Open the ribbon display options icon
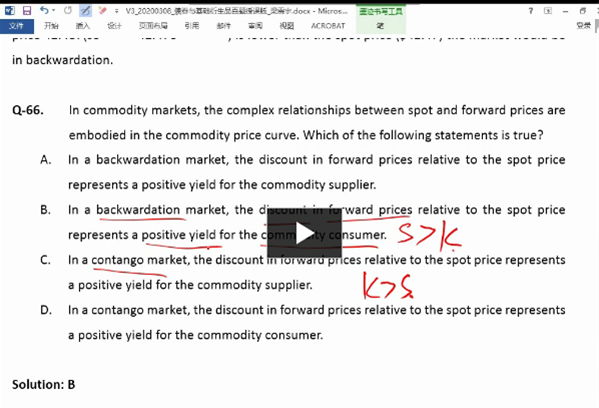The image size is (599, 408). [548, 11]
